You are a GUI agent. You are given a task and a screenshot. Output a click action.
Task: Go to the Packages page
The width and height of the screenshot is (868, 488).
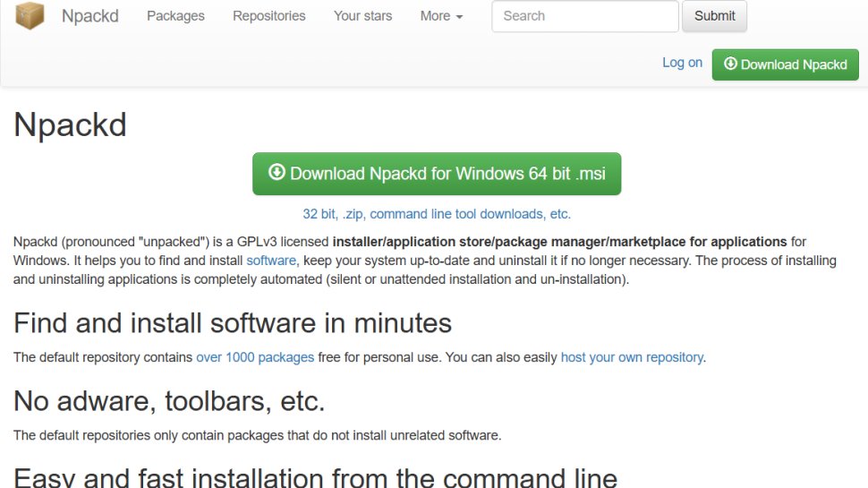coord(175,16)
